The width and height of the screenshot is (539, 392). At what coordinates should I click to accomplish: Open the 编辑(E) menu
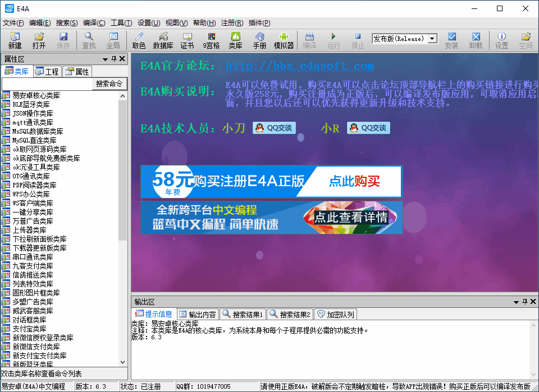coord(40,23)
